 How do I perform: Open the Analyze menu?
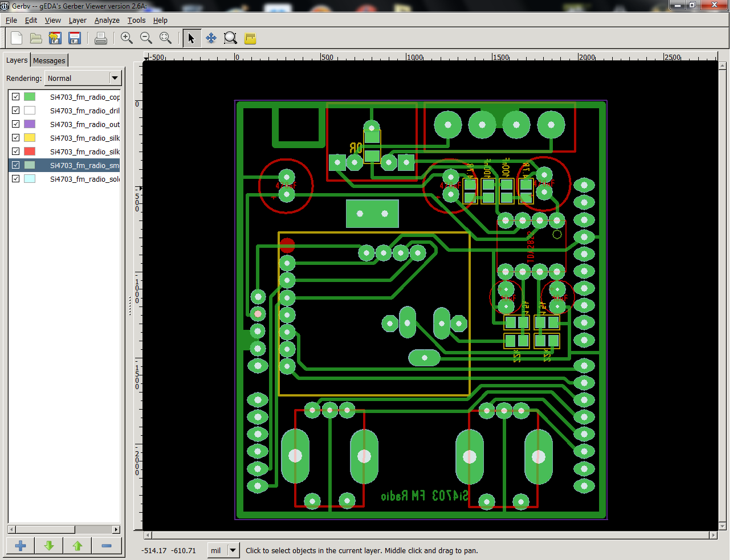107,20
